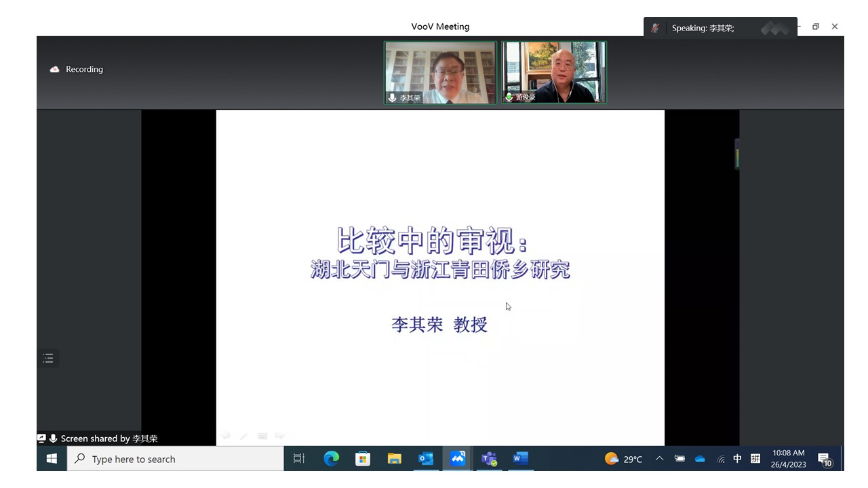This screenshot has height=488, width=868.
Task: Restore down the VooV Meeting window
Action: tap(816, 26)
